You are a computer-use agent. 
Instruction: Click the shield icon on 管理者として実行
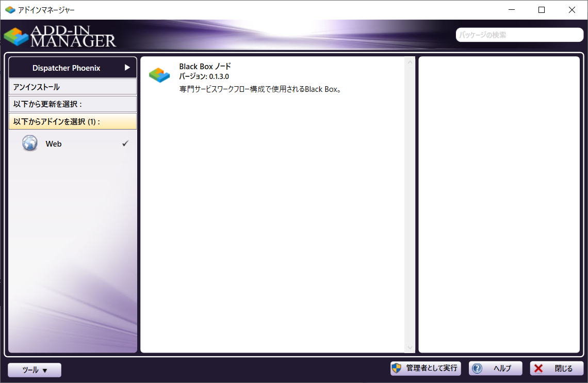pos(396,369)
